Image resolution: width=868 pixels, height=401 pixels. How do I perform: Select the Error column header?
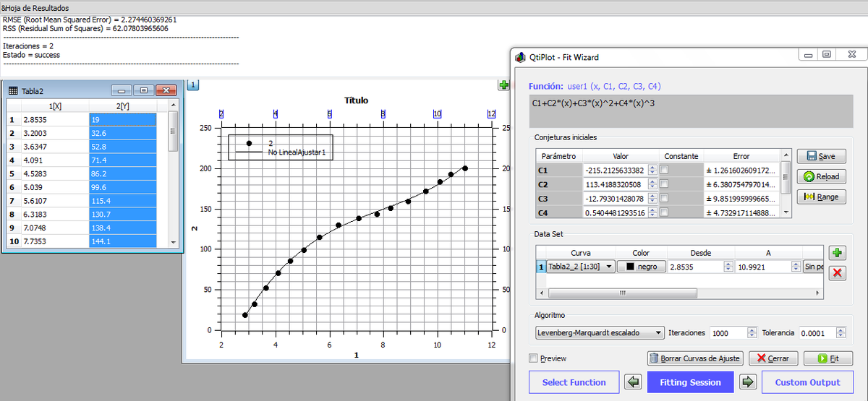741,156
